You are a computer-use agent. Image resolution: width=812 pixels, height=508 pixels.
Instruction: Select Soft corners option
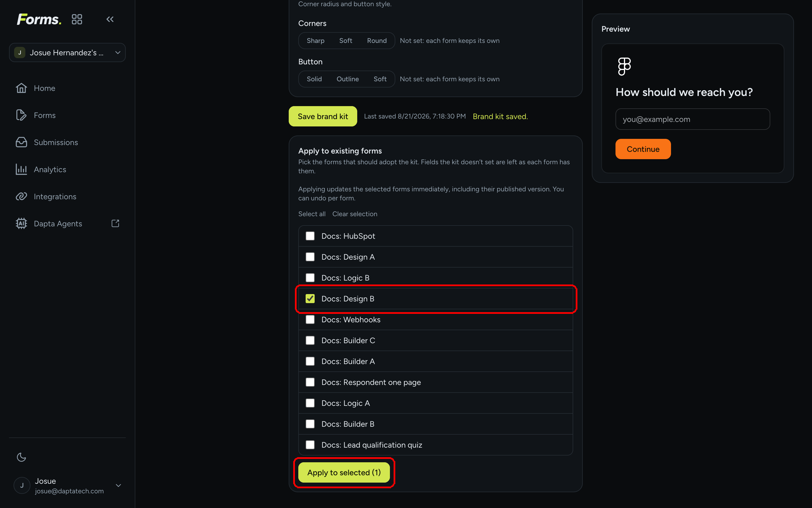coord(346,40)
